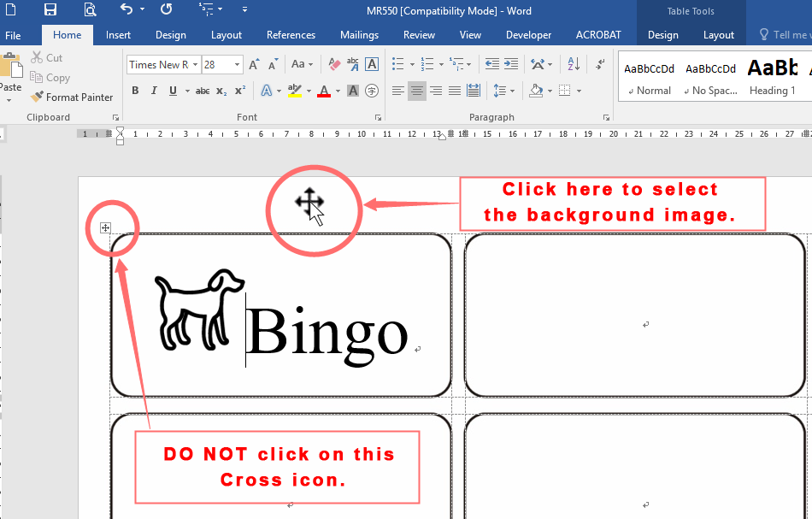Select the Heading 1 style
This screenshot has height=519, width=812.
click(x=772, y=77)
